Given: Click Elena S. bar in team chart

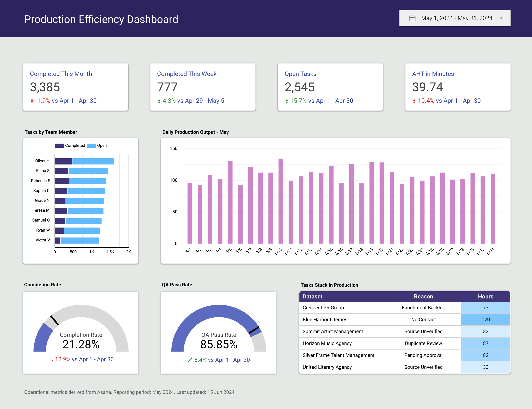Looking at the screenshot, I should [x=81, y=171].
